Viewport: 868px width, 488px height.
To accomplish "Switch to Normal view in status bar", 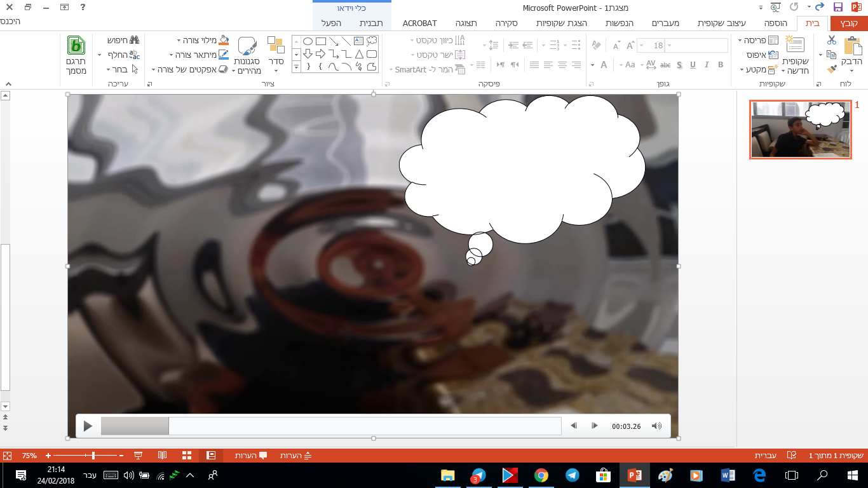I will point(212,456).
